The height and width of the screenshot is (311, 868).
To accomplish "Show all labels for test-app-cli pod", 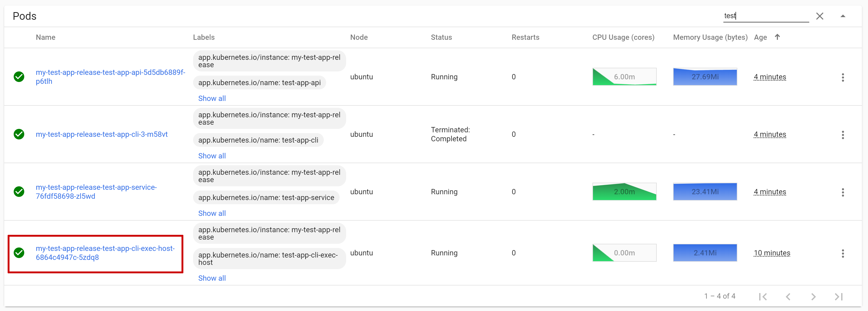I will [212, 156].
